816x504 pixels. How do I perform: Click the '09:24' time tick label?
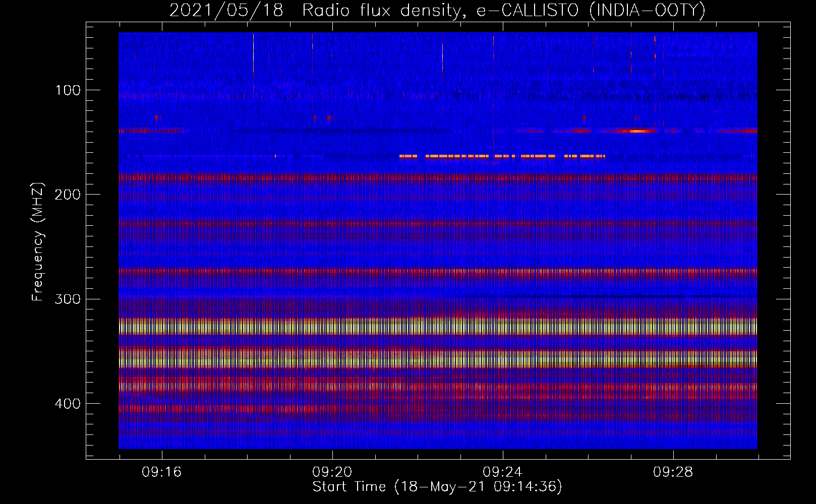[502, 472]
